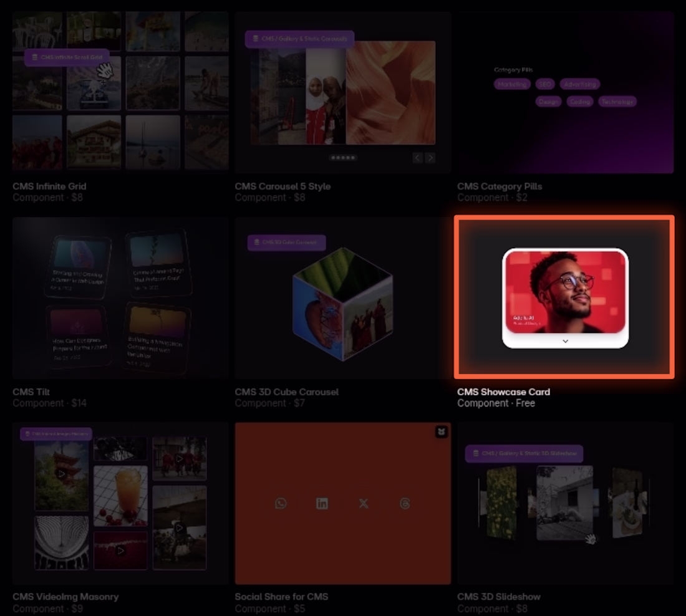The width and height of the screenshot is (686, 616).
Task: Click the 'Component · $9' price text
Action: [x=47, y=609]
